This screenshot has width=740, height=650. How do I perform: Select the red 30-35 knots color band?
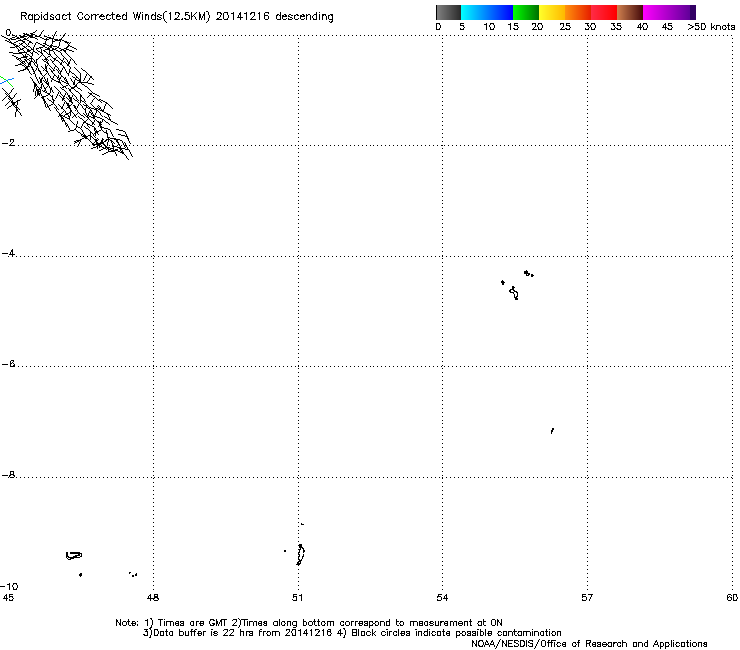point(604,12)
